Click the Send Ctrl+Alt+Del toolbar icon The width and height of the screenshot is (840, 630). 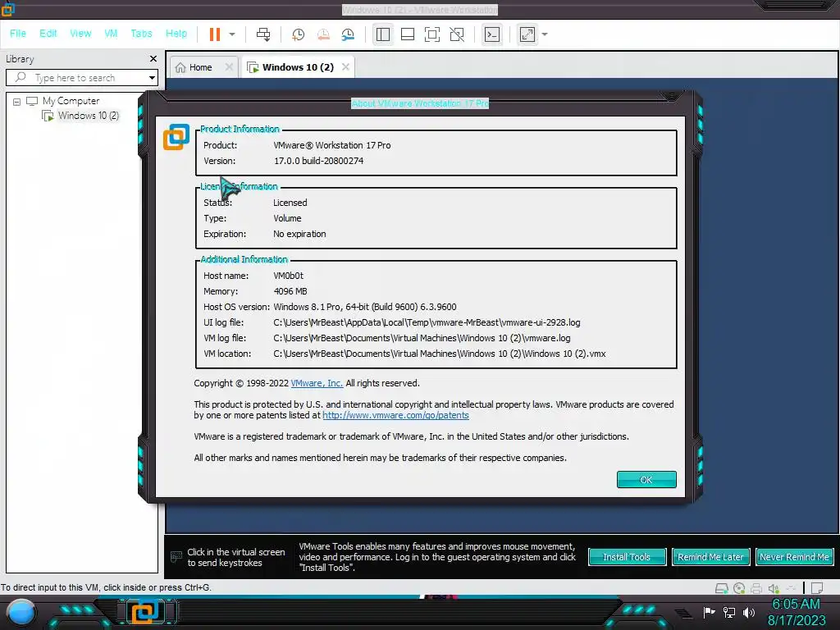pyautogui.click(x=263, y=34)
